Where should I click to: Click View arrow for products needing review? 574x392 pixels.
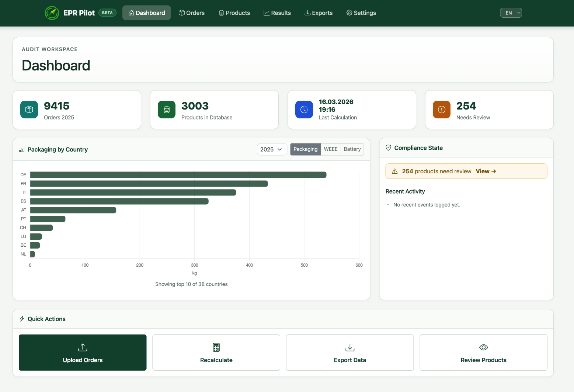[x=486, y=171]
